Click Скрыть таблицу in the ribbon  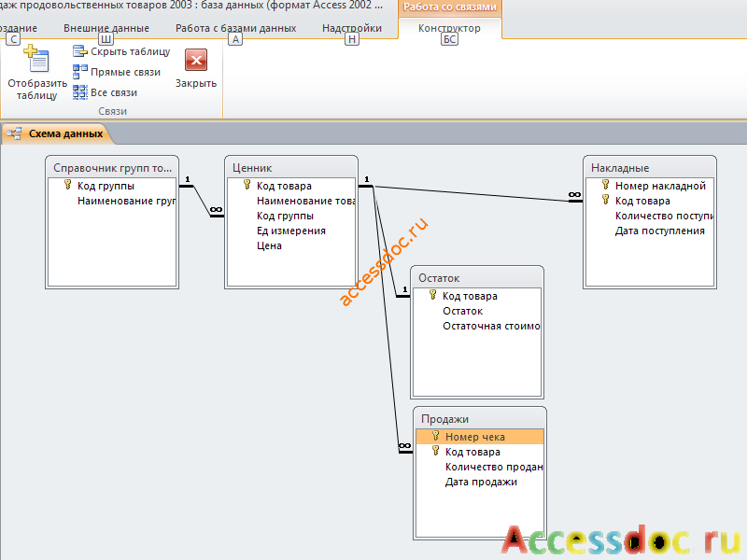tap(121, 51)
